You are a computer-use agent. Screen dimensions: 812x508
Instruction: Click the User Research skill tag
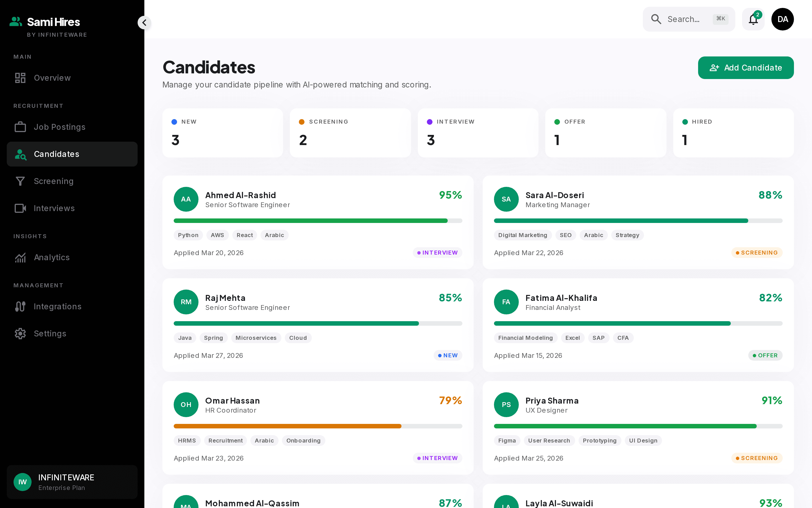pos(549,441)
